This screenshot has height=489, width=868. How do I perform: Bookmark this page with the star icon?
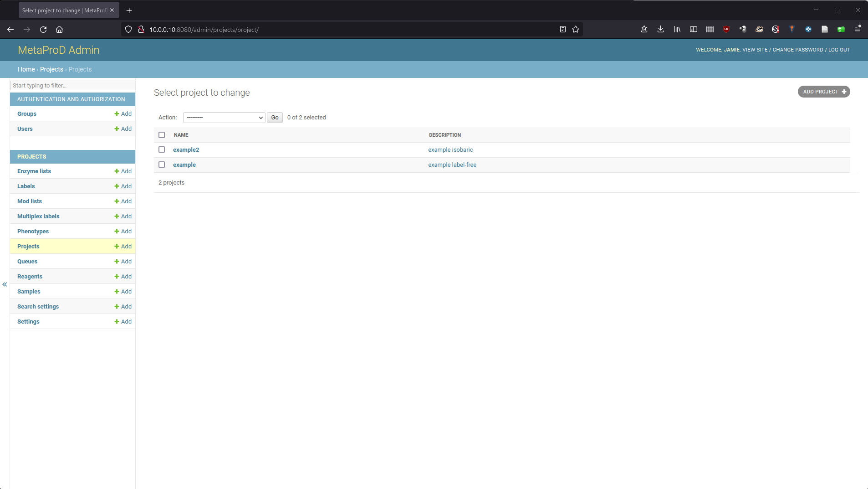[576, 30]
